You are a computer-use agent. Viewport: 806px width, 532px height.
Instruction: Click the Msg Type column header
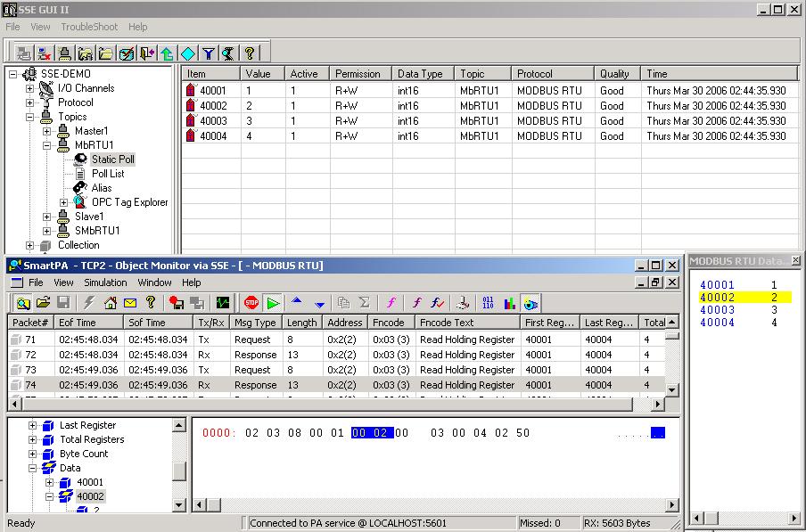(x=256, y=323)
